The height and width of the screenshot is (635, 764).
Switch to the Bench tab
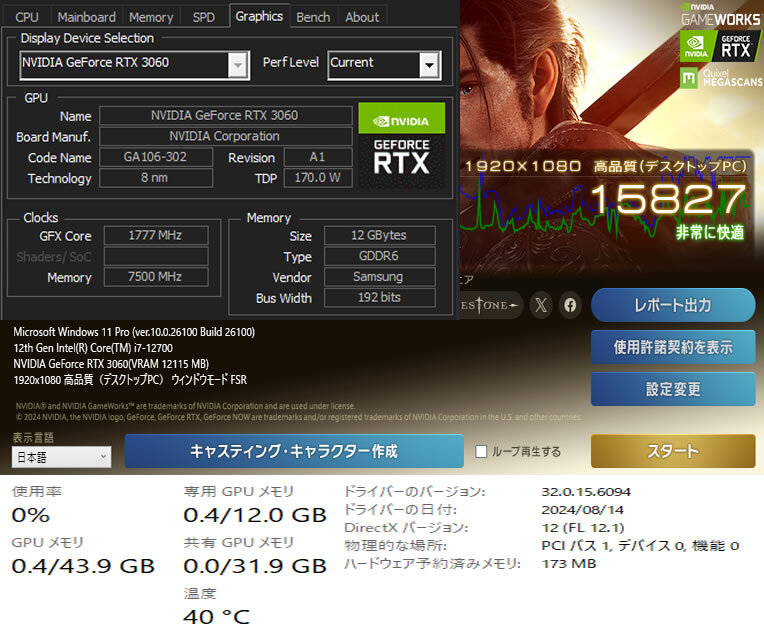point(313,17)
